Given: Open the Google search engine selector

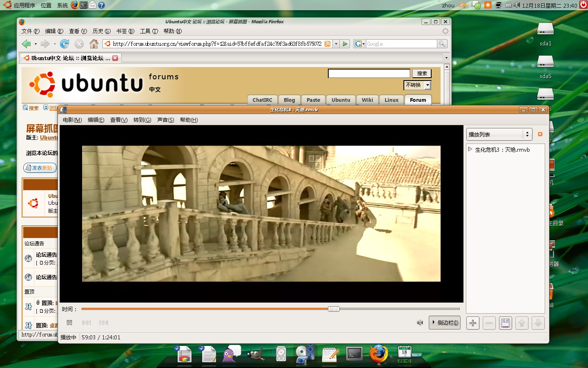Looking at the screenshot, I should point(359,44).
